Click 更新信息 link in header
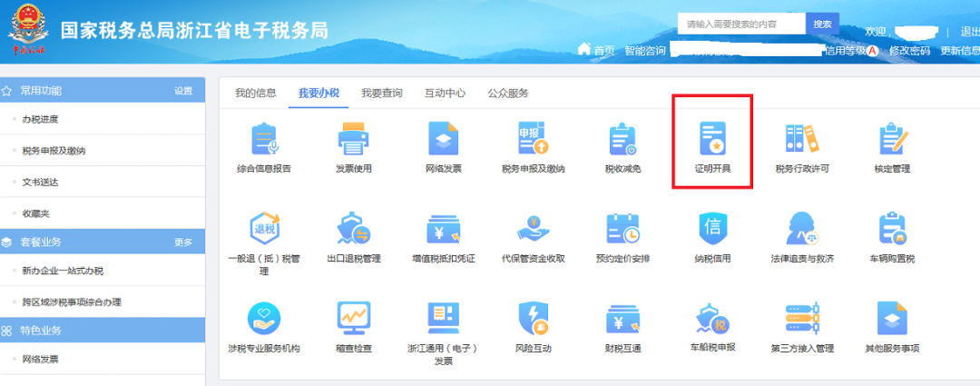This screenshot has width=980, height=386. [960, 51]
